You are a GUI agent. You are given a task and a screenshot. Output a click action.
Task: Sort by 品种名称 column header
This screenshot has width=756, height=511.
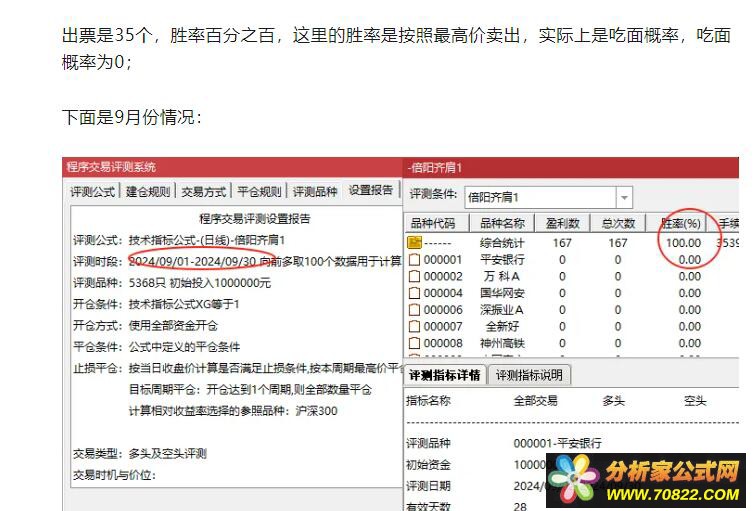pos(502,223)
